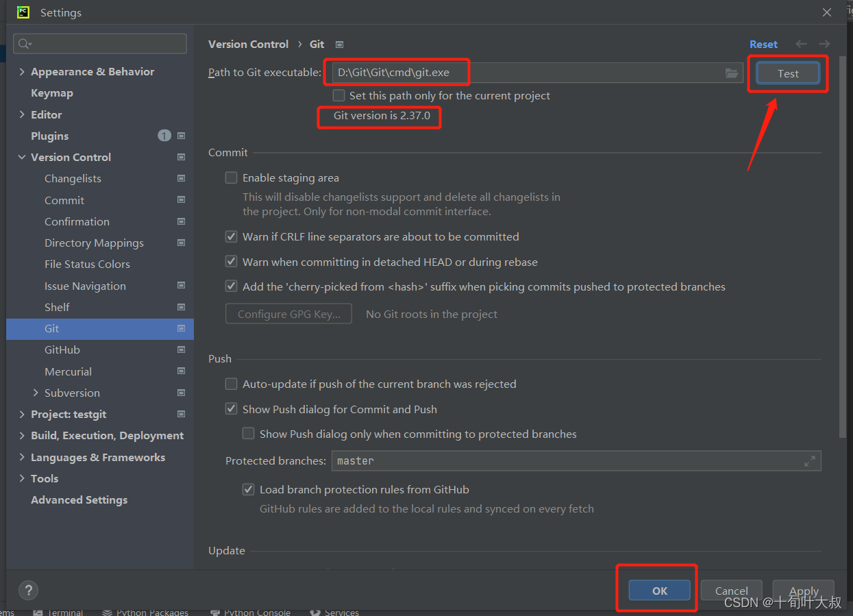Click the project icon on Shelf row
Screen dimensions: 853x616
tap(181, 307)
